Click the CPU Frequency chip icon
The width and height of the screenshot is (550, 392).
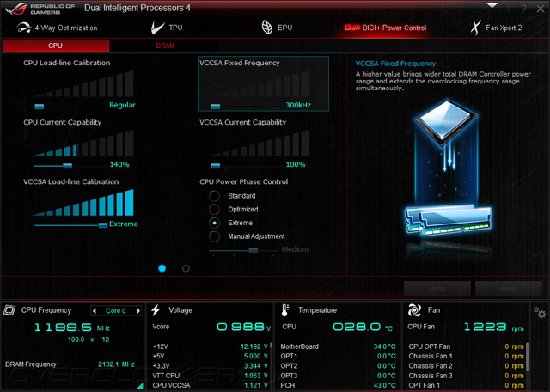[x=9, y=310]
